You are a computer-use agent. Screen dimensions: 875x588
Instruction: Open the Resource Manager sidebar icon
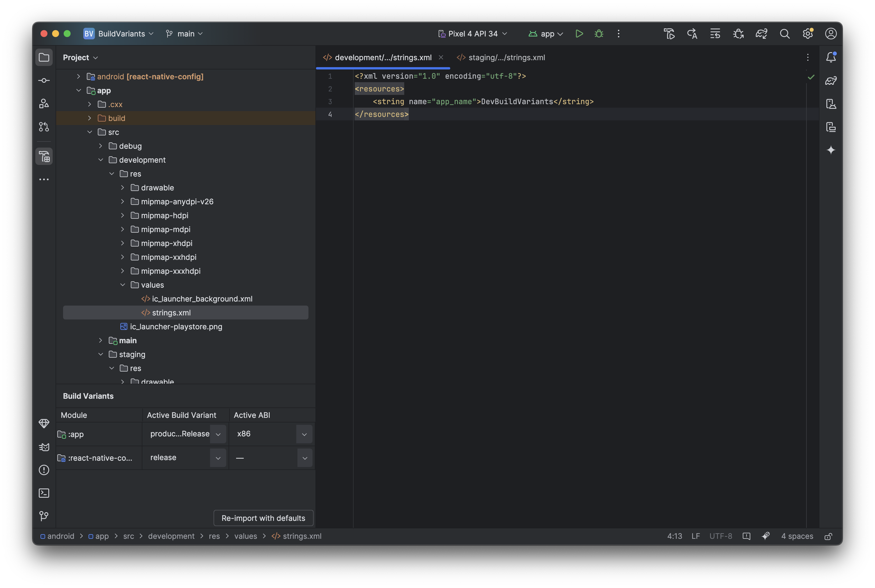pyautogui.click(x=44, y=104)
